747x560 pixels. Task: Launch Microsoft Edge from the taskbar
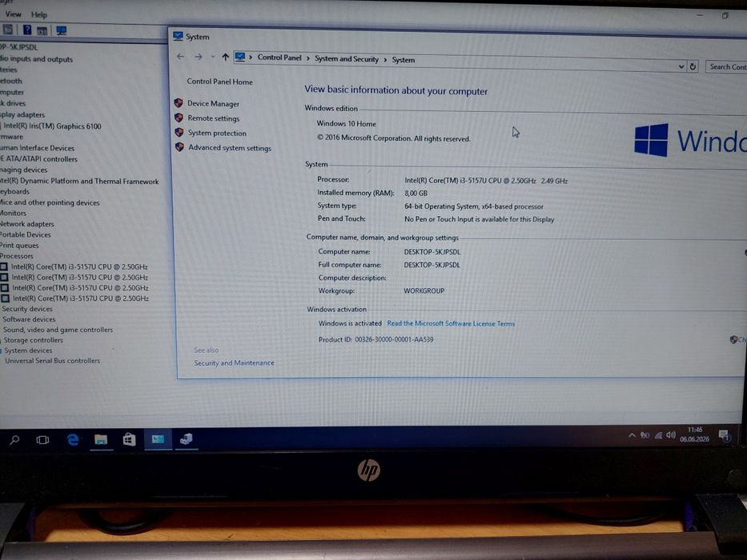coord(72,439)
